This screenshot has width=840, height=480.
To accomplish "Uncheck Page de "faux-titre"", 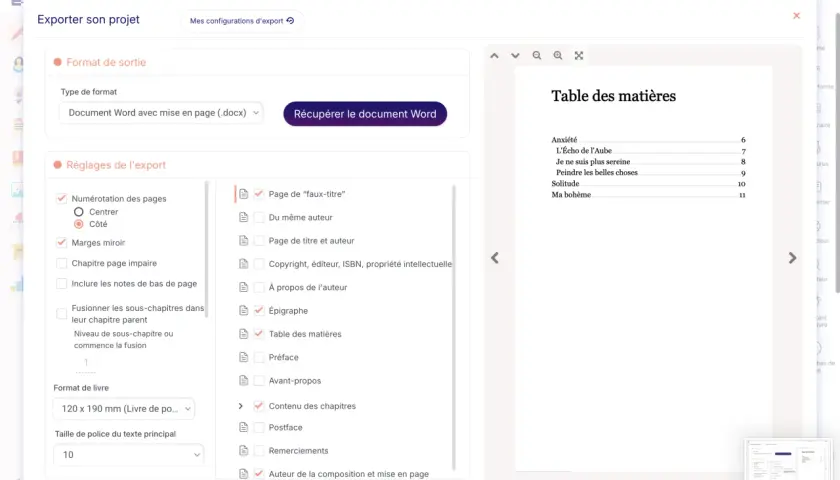I will point(259,193).
